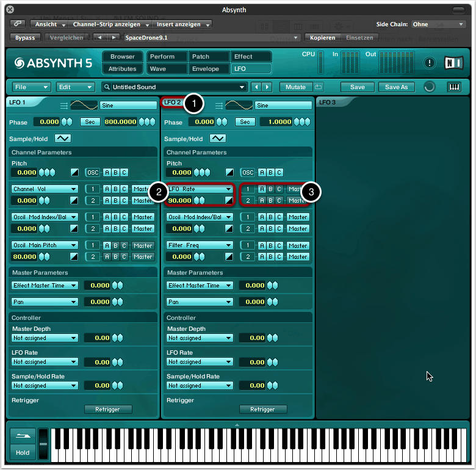This screenshot has width=476, height=470.
Task: Click LFO 2 Sample/Hold waveform icon
Action: point(218,139)
